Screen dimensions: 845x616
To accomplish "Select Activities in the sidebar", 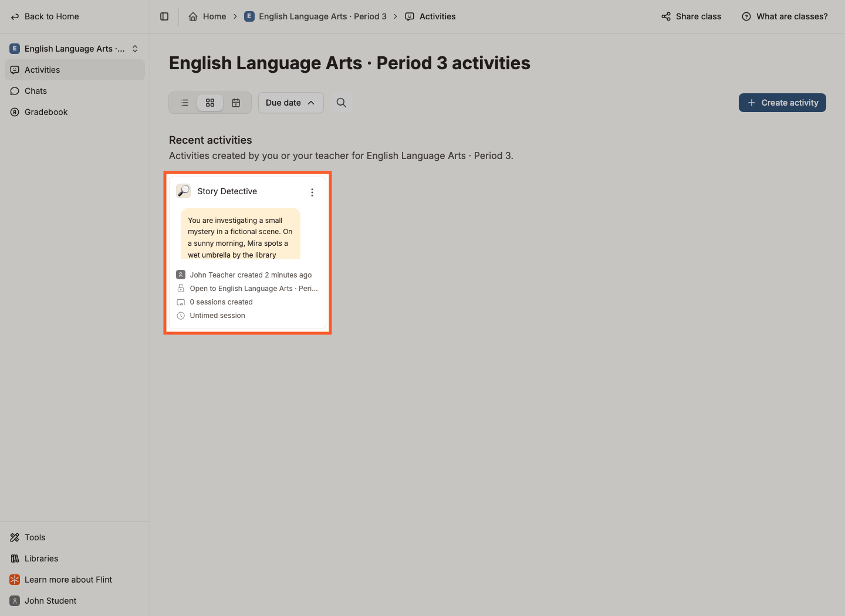I will click(x=75, y=70).
